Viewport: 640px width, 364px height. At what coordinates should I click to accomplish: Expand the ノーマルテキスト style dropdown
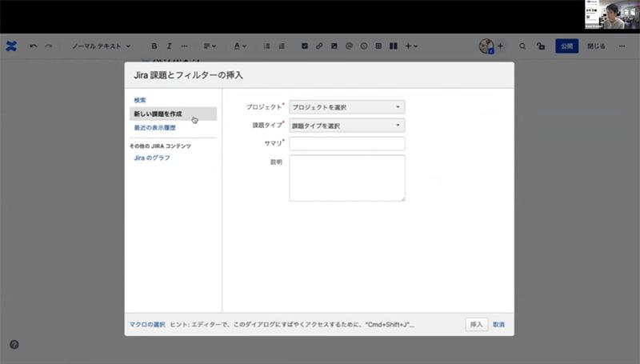(x=101, y=46)
